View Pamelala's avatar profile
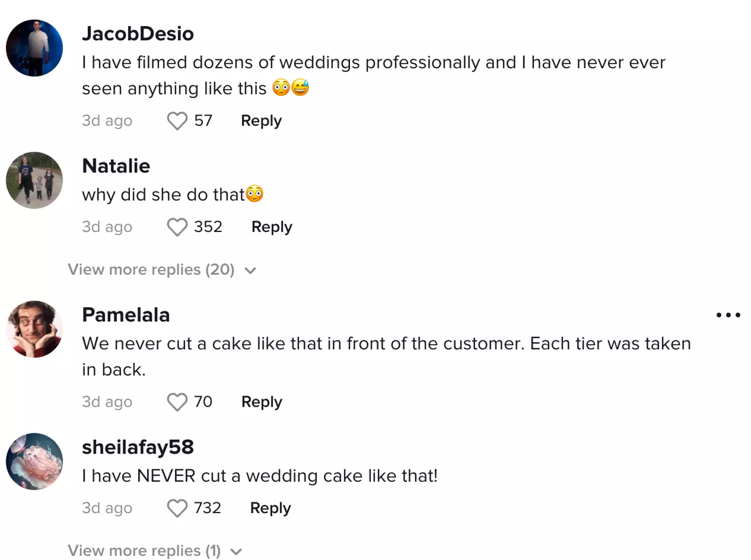The height and width of the screenshot is (560, 751). tap(34, 329)
